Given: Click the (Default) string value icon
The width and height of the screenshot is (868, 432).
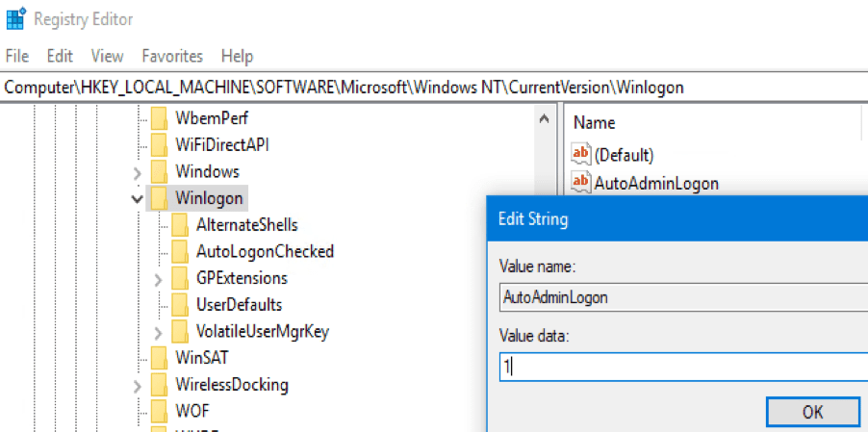Looking at the screenshot, I should [x=580, y=154].
